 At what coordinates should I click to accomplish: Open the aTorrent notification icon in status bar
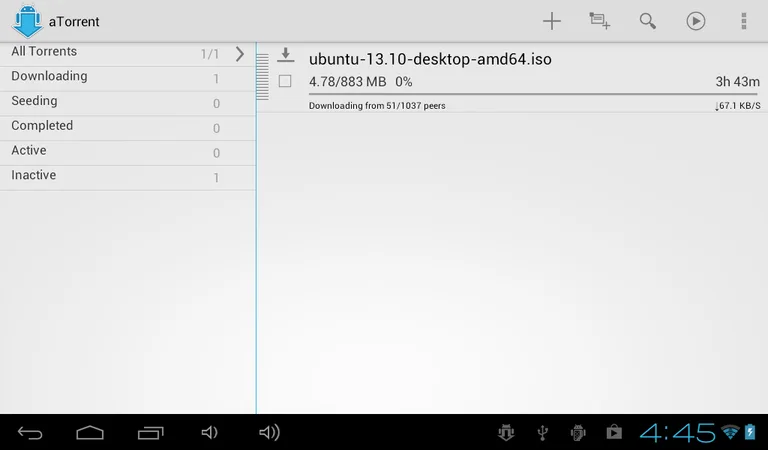(x=506, y=432)
